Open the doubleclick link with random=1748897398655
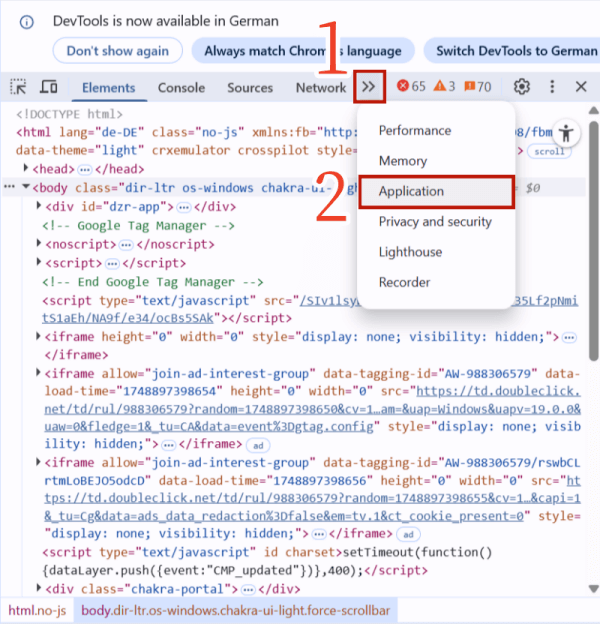The width and height of the screenshot is (600, 624). point(312,498)
